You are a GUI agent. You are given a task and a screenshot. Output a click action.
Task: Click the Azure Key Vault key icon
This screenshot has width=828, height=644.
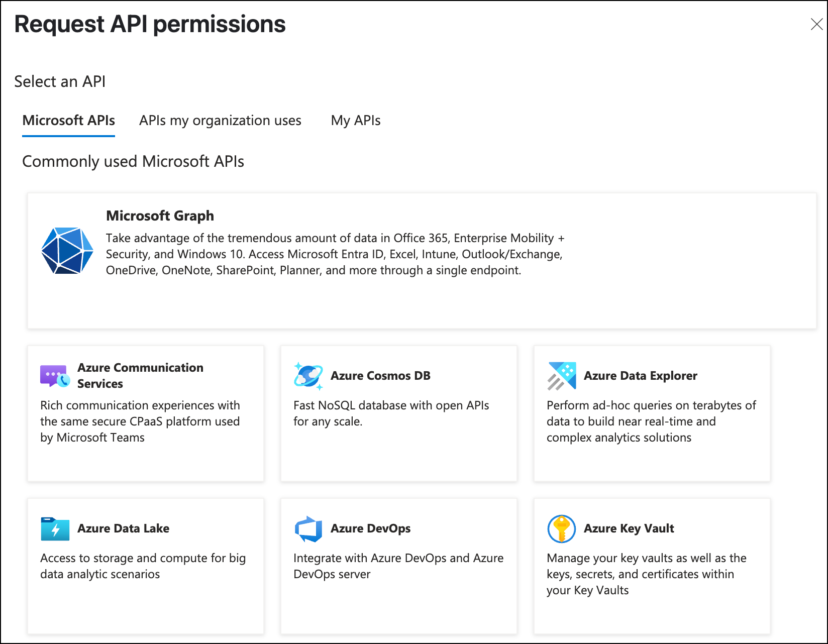[561, 528]
